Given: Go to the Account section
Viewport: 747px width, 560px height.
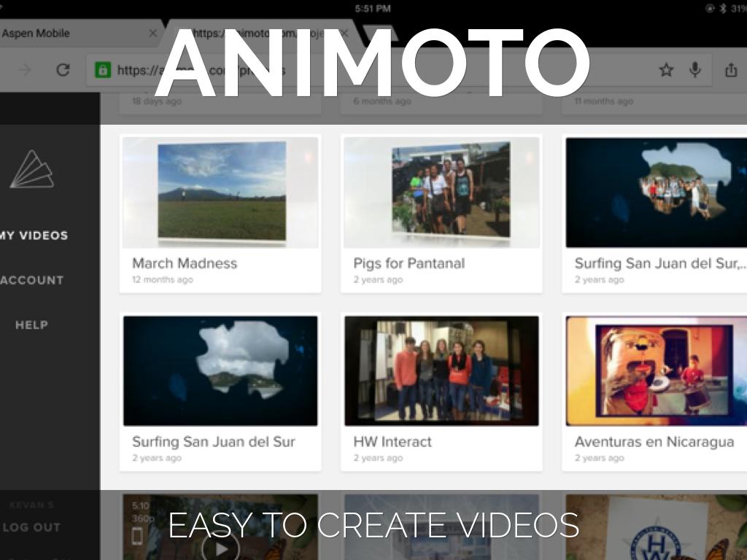Looking at the screenshot, I should (32, 280).
